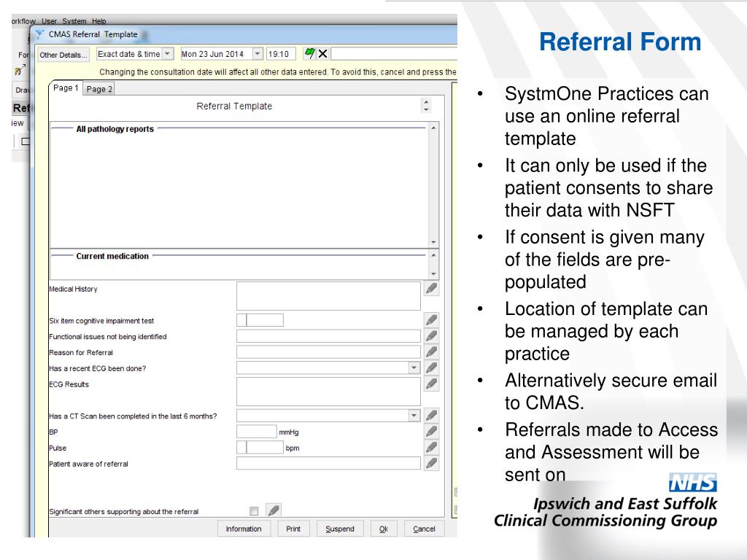Tick Significant others supporting referral checkbox
Viewport: 747px width, 560px height.
click(x=254, y=511)
